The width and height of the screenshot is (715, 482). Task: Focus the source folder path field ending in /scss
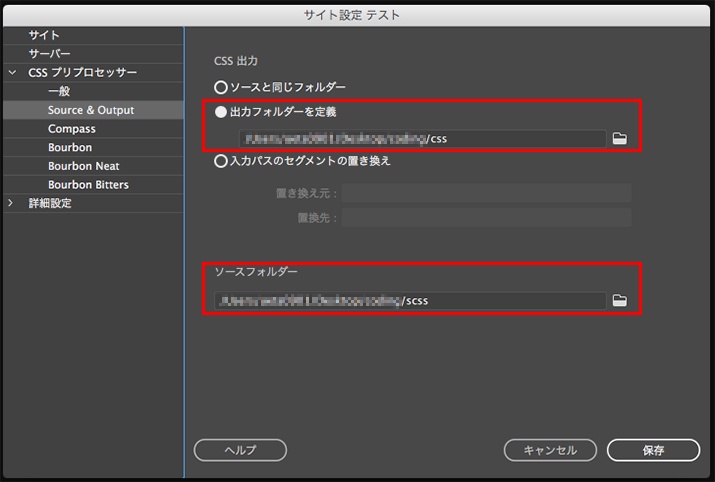pos(410,300)
